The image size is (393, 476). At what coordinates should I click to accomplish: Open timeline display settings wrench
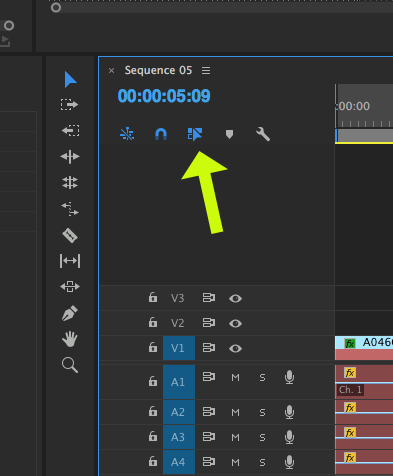tap(263, 134)
